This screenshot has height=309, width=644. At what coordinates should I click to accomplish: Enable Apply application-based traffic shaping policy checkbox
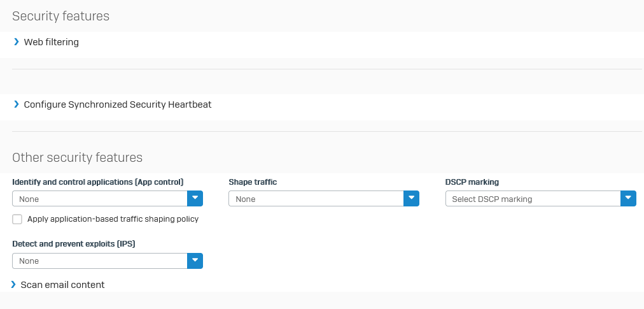(17, 219)
